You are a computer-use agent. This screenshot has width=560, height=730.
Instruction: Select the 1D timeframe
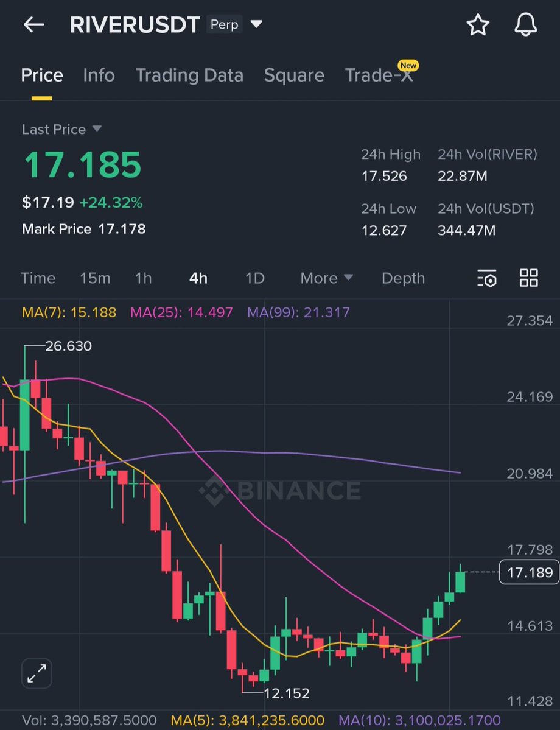tap(254, 278)
